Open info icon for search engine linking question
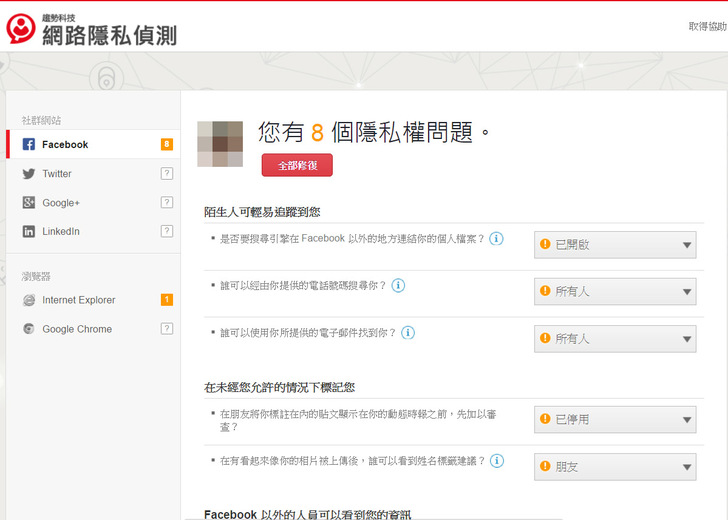Image resolution: width=728 pixels, height=520 pixels. pos(496,239)
